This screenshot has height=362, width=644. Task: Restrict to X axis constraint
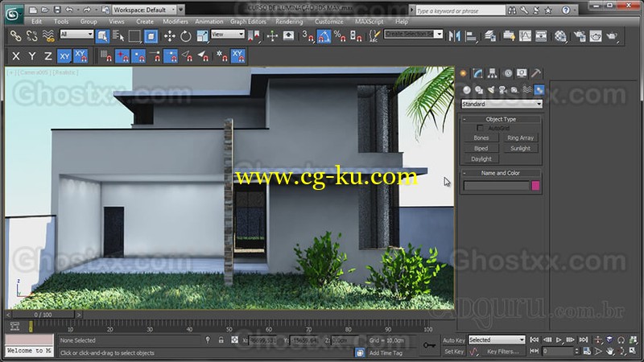point(15,56)
